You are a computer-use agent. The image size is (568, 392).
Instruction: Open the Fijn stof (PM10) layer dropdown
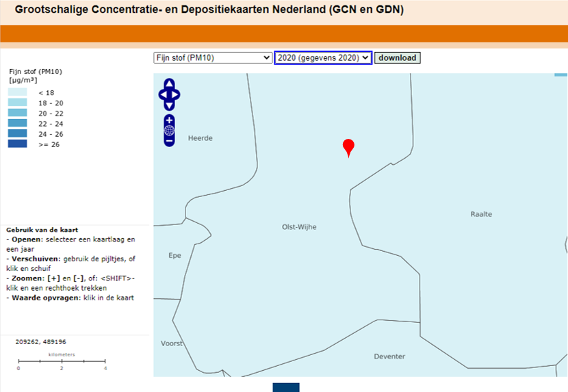click(x=213, y=58)
